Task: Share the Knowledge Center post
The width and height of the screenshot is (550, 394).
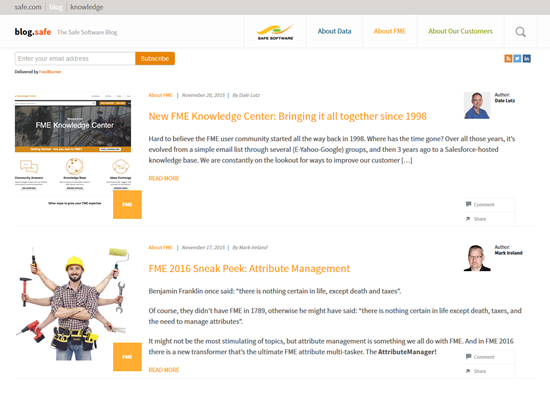Action: (x=476, y=219)
